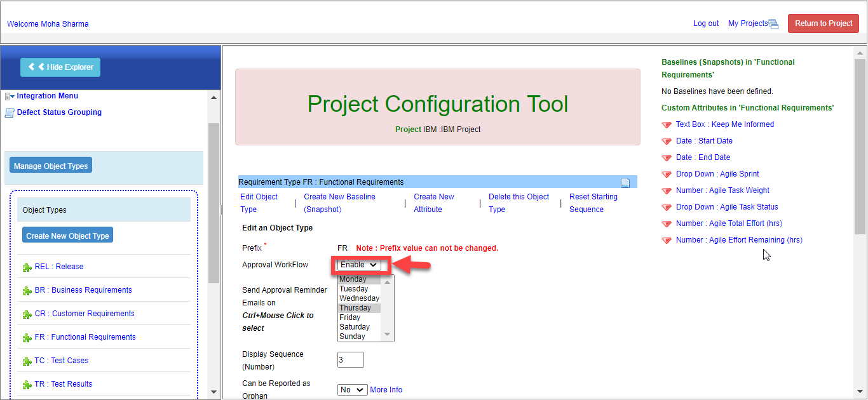Screen dimensions: 868x400
Task: Click the main content scrollbar down arrow
Action: coord(860,391)
